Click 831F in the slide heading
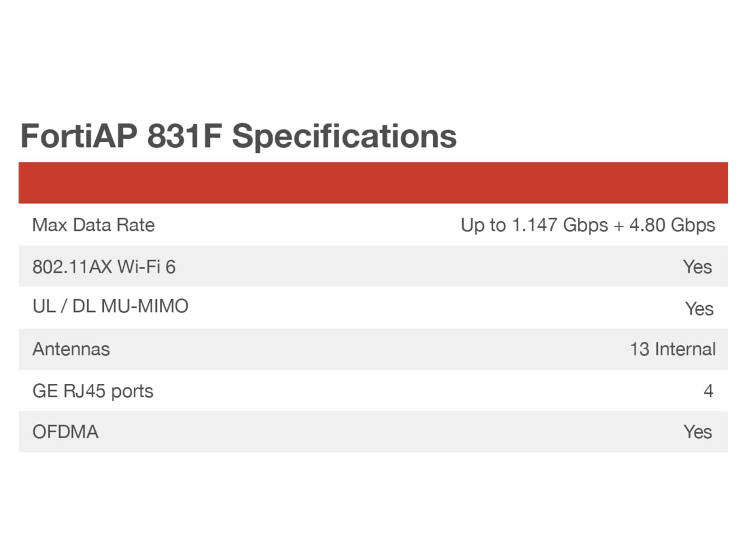Viewport: 747px width, 560px height. coord(184,136)
